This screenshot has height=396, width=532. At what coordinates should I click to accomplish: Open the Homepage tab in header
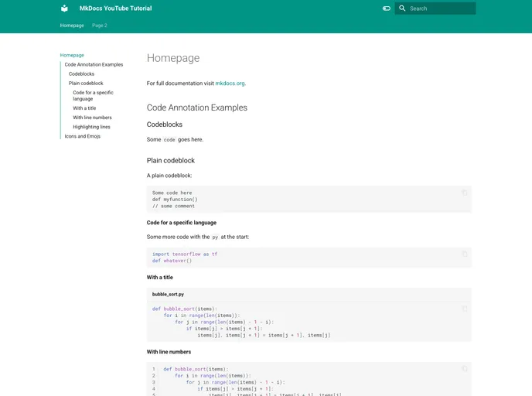pos(72,26)
